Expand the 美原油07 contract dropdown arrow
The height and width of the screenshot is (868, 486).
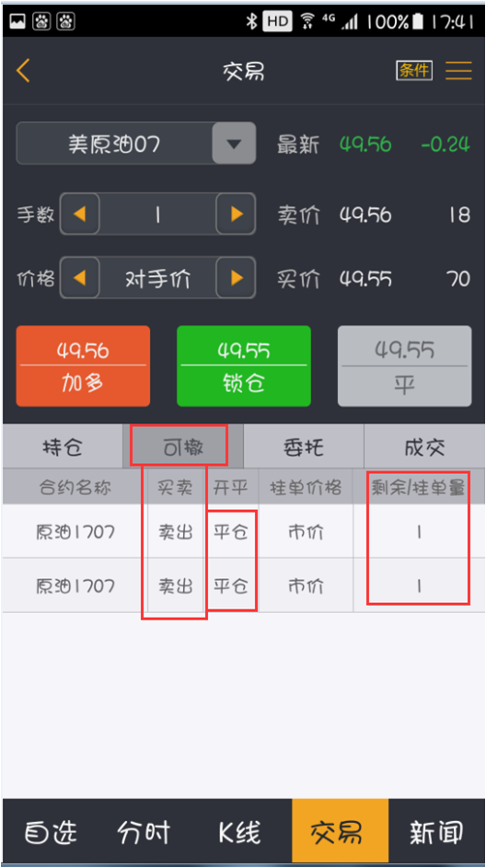click(234, 144)
